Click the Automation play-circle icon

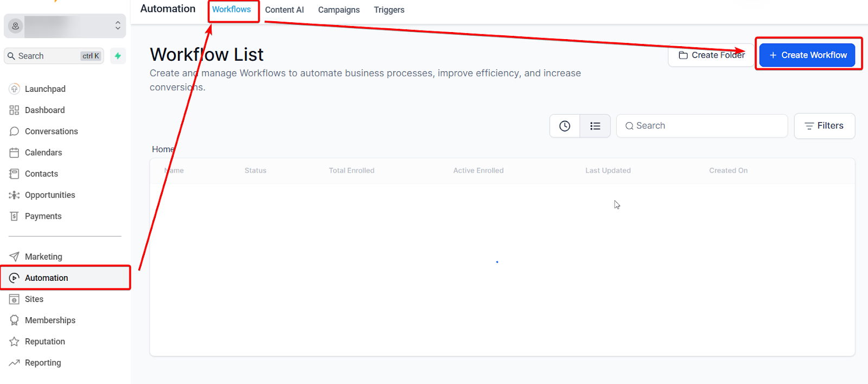14,278
